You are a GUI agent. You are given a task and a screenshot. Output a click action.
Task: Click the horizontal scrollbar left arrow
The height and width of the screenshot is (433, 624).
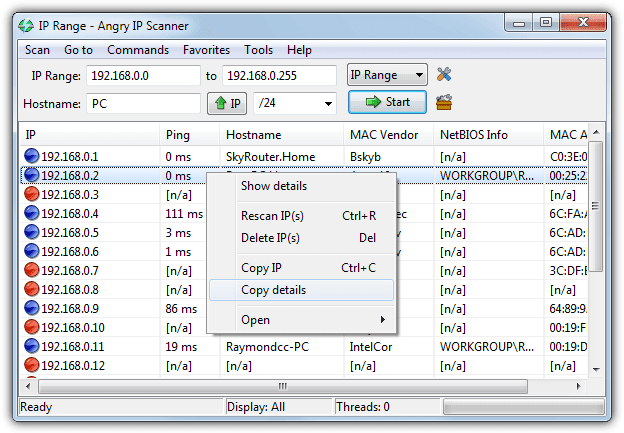coord(28,386)
